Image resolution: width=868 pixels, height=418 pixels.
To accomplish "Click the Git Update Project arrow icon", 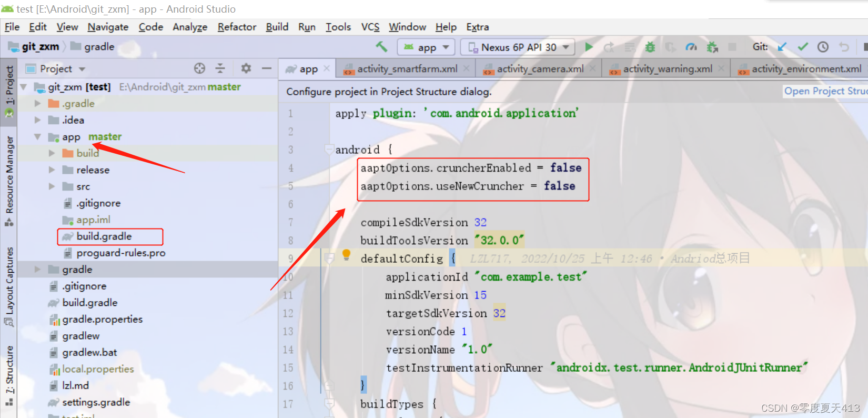I will pyautogui.click(x=782, y=47).
